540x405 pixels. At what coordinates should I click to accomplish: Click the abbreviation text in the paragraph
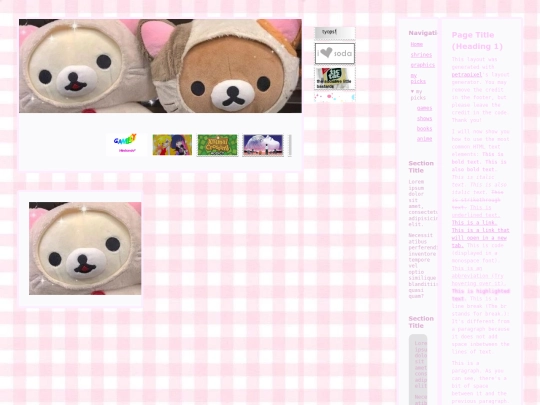(478, 276)
